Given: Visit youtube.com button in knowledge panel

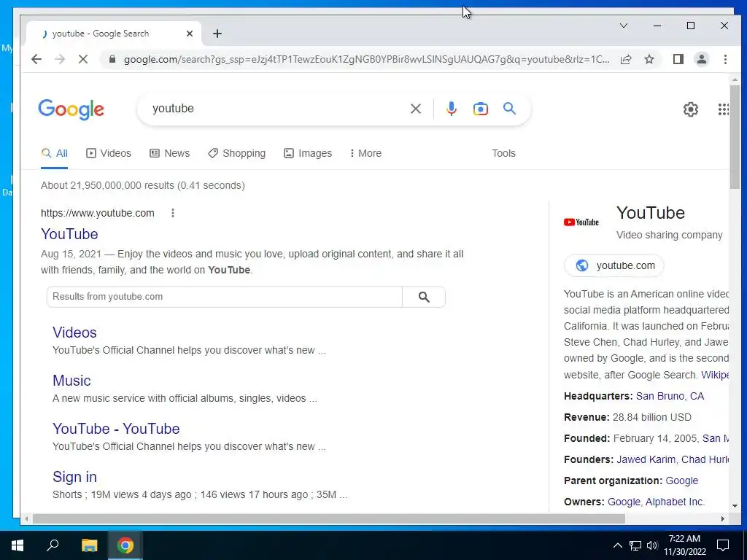Looking at the screenshot, I should [614, 265].
